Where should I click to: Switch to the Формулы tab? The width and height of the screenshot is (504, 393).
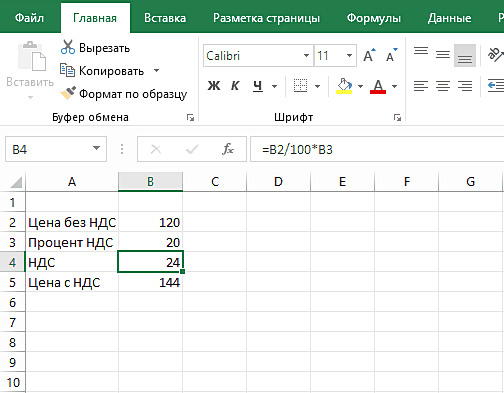coord(374,18)
